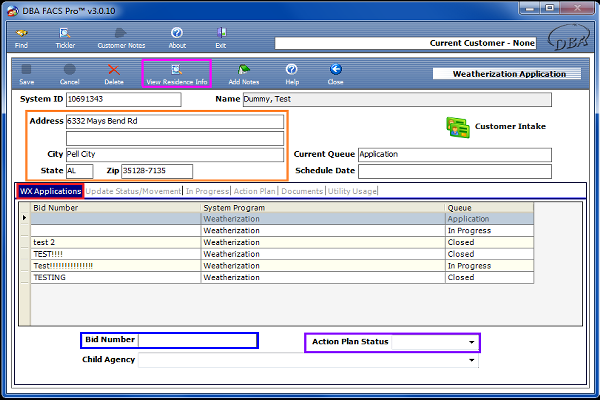
Task: Click the Bid Number column header
Action: (x=116, y=208)
